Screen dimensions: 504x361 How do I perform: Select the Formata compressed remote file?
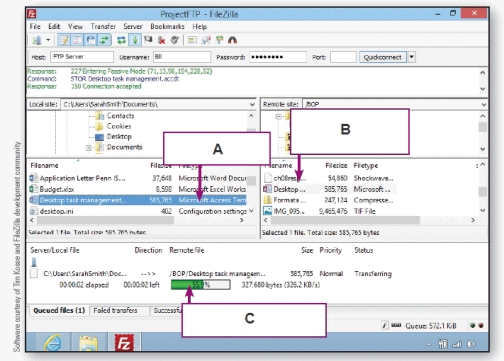coord(329,200)
